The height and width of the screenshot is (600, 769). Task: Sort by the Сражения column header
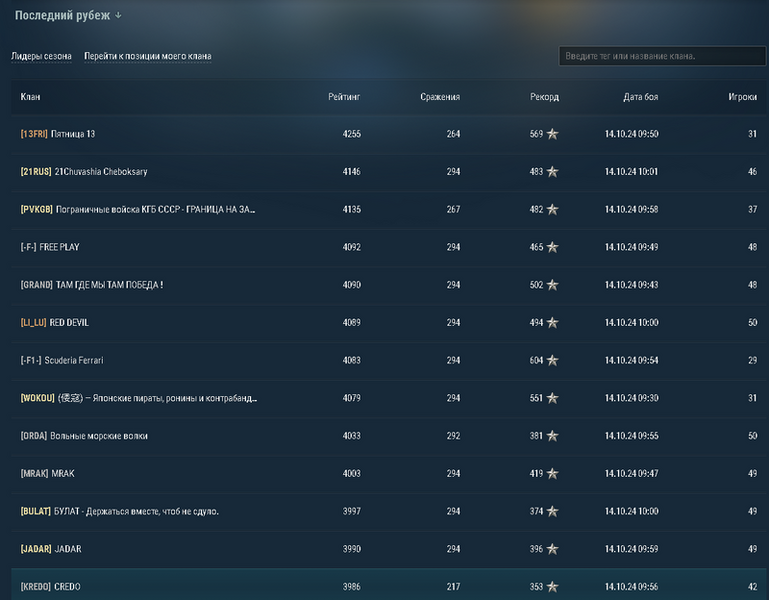click(x=440, y=97)
